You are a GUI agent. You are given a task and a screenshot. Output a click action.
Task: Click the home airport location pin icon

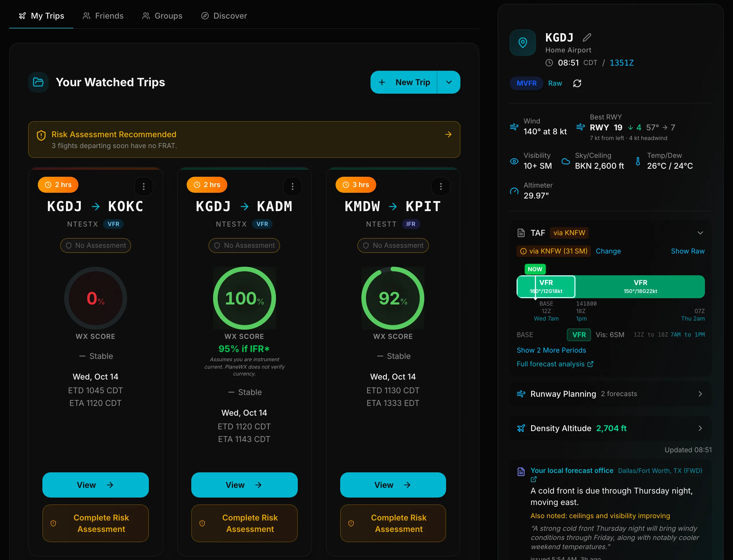[523, 43]
